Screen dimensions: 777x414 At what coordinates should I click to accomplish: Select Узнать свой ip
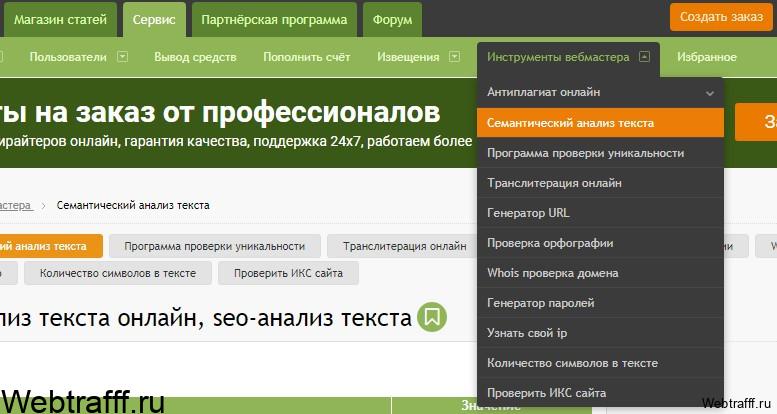(600, 333)
